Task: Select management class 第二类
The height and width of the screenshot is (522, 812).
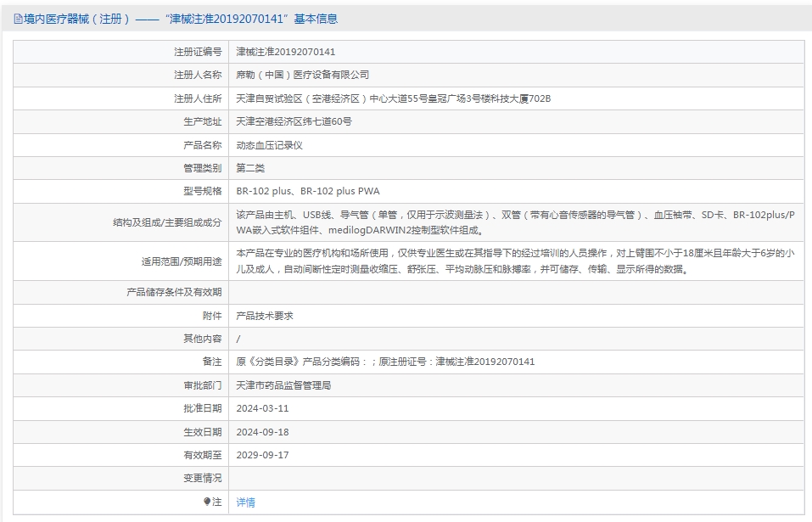Action: (250, 168)
